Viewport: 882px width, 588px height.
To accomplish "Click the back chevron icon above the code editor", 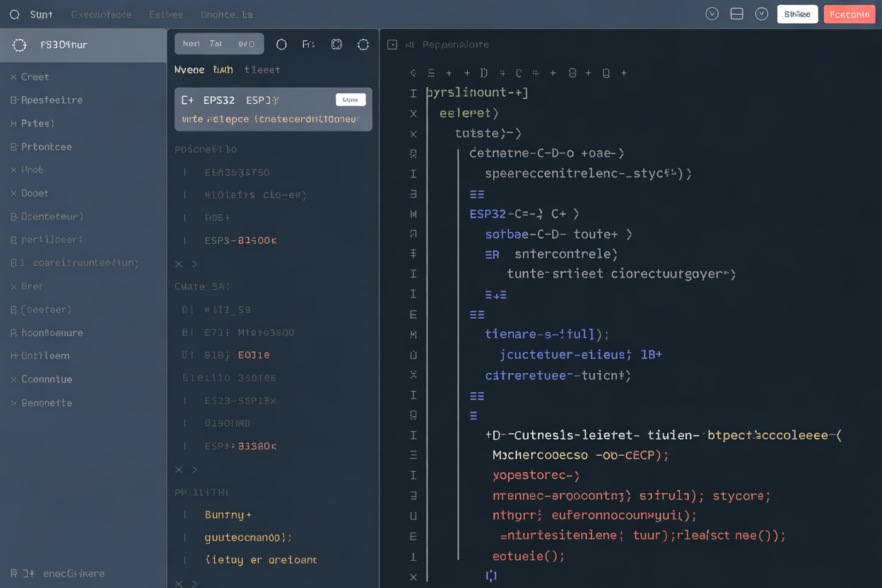I will click(413, 73).
